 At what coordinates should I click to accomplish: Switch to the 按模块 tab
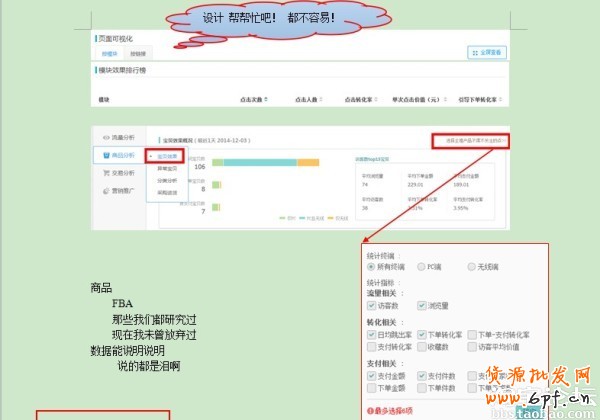coord(107,53)
